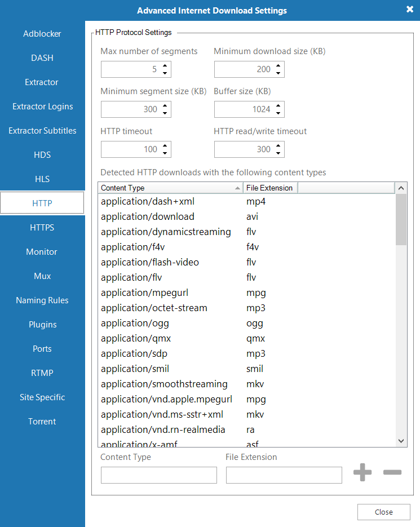Image resolution: width=420 pixels, height=527 pixels.
Task: Select the Ports tab
Action: 42,348
